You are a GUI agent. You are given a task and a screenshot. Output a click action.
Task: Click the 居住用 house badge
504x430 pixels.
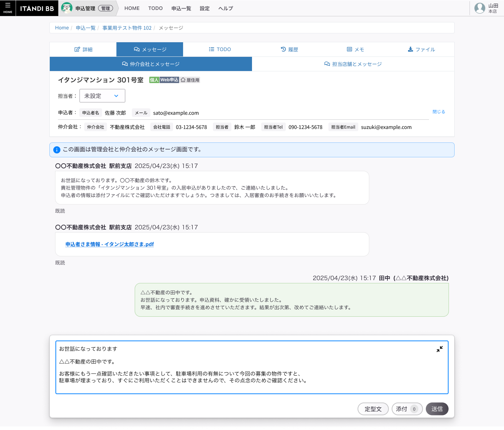190,80
